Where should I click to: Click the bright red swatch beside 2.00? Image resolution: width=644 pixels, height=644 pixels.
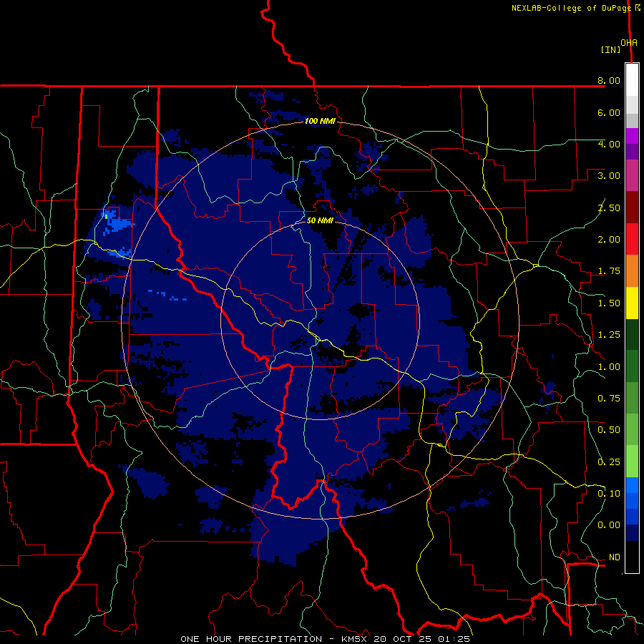click(632, 239)
